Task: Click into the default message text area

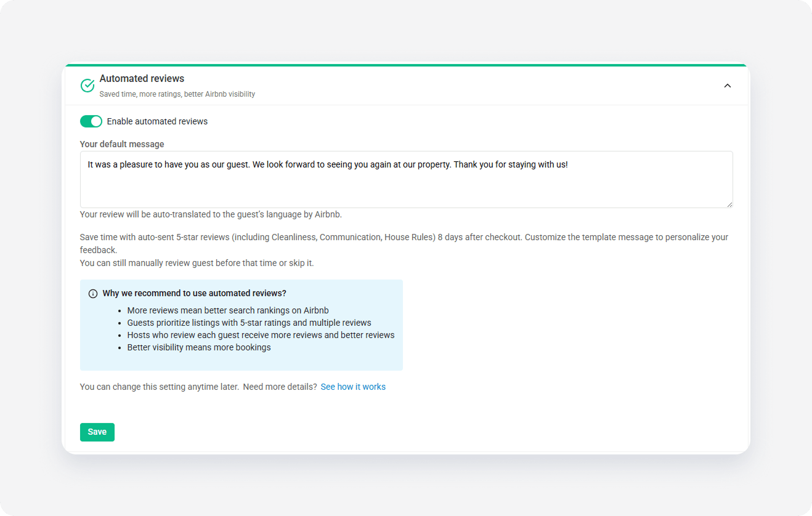Action: pos(406,179)
